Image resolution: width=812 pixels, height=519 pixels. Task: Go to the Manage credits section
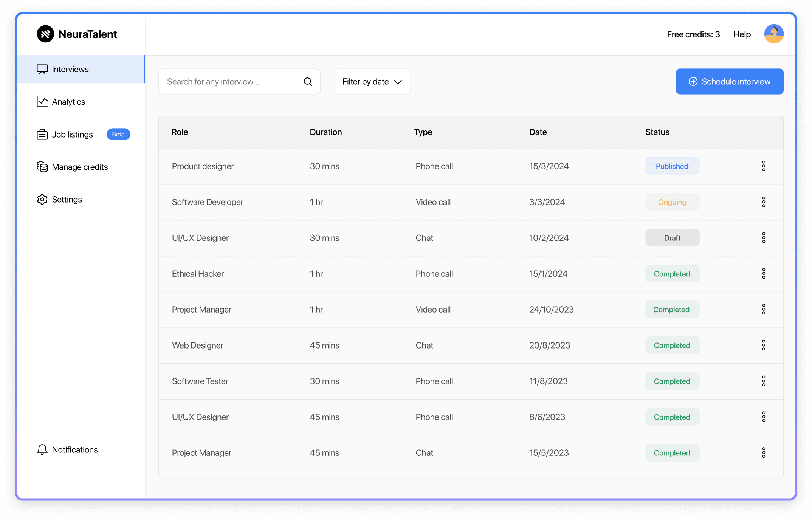click(80, 167)
